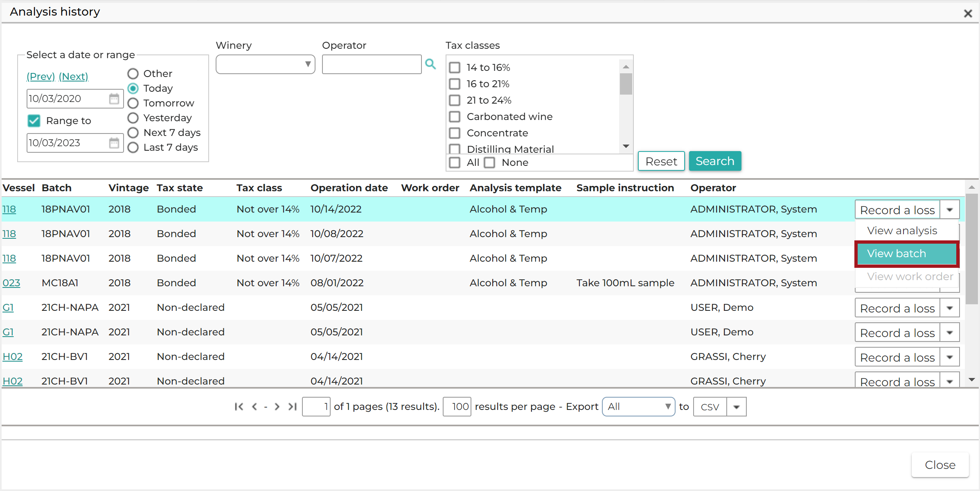Screen dimensions: 980x491
Task: Select the Today radio button
Action: click(133, 88)
